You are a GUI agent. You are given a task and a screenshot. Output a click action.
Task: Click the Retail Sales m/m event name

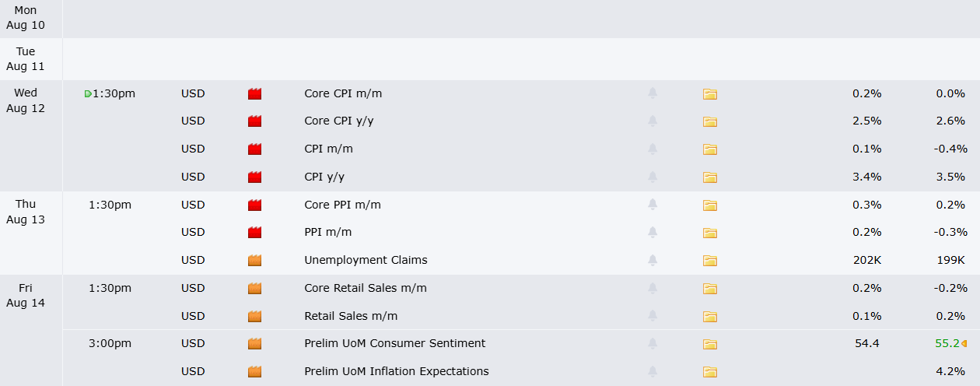point(351,316)
